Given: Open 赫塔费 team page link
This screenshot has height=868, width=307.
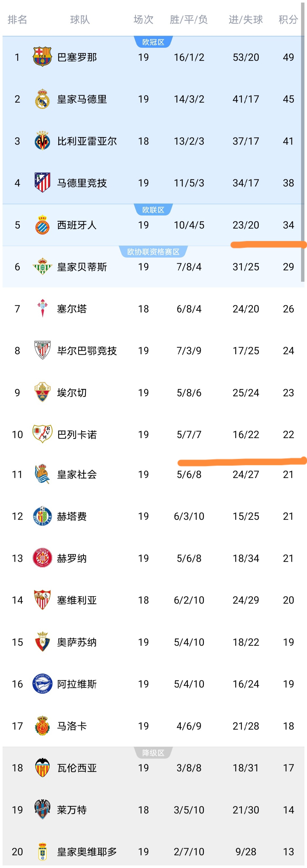Looking at the screenshot, I should (72, 516).
